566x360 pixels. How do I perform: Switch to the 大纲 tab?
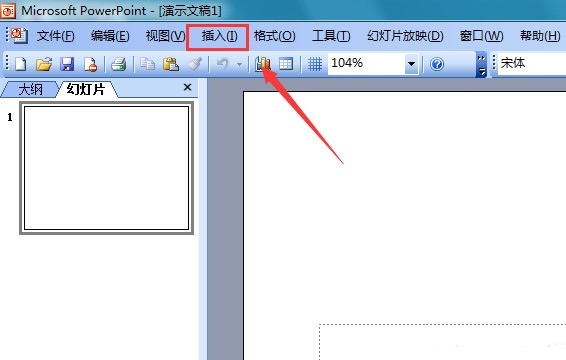30,89
